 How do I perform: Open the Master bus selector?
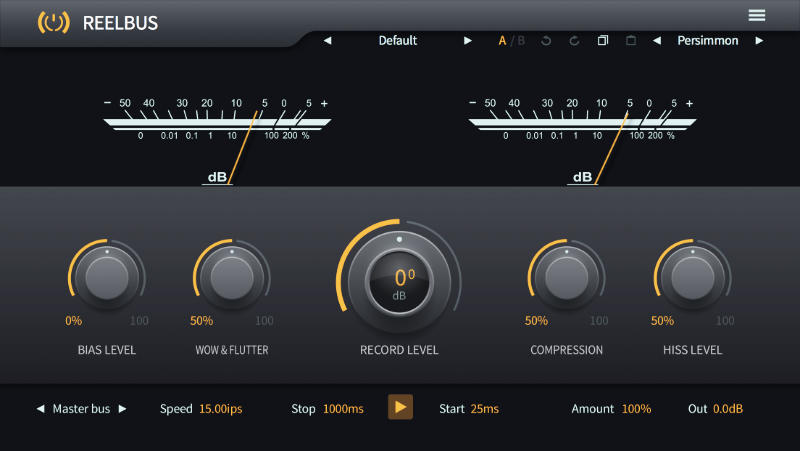click(x=81, y=409)
